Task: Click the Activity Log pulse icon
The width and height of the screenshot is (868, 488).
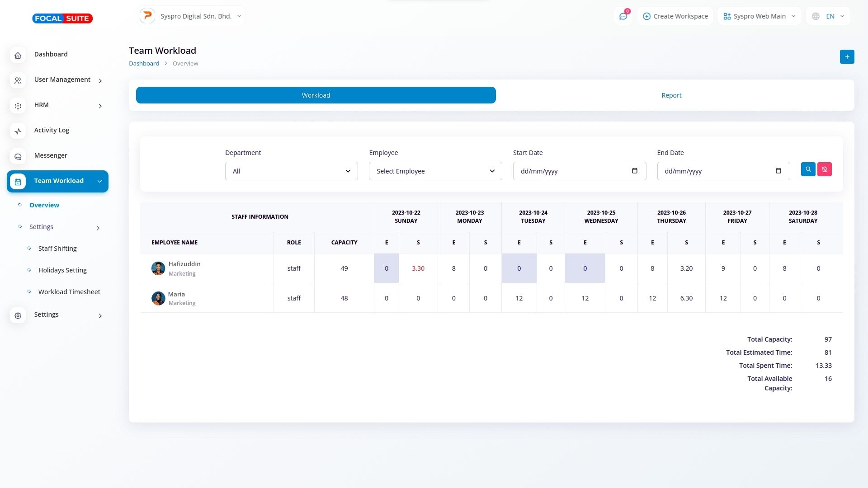Action: point(18,131)
